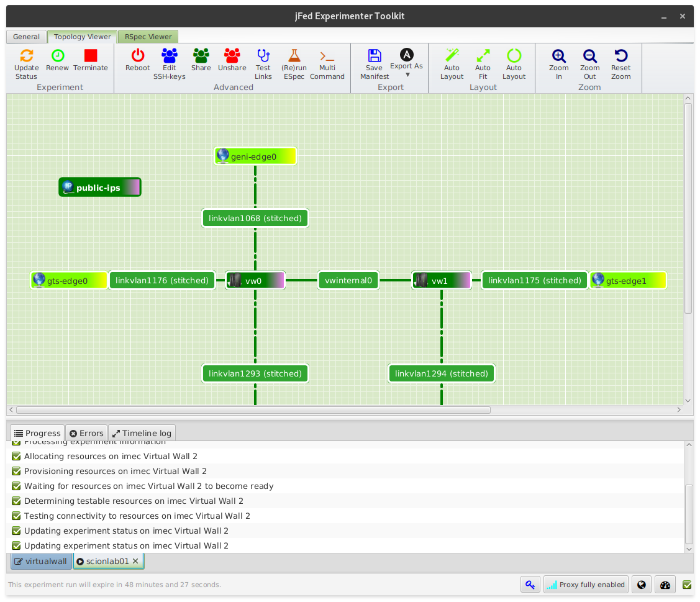
Task: Open Edit SSH-keys
Action: click(x=169, y=56)
